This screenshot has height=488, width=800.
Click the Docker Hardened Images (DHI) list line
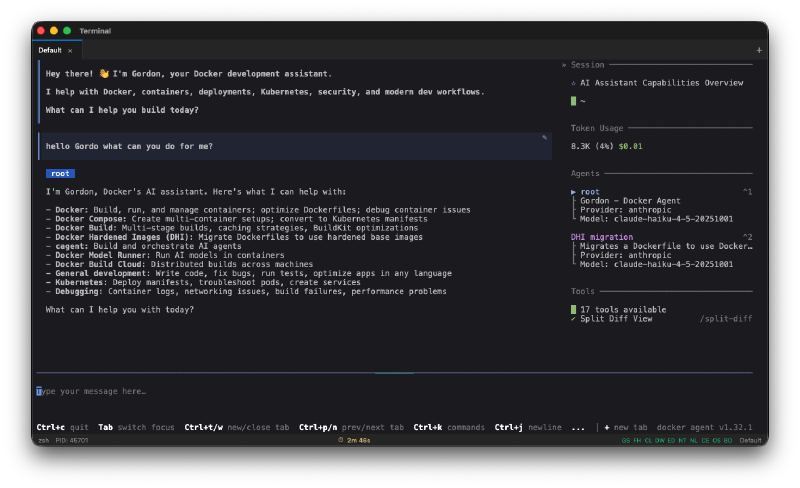click(234, 237)
